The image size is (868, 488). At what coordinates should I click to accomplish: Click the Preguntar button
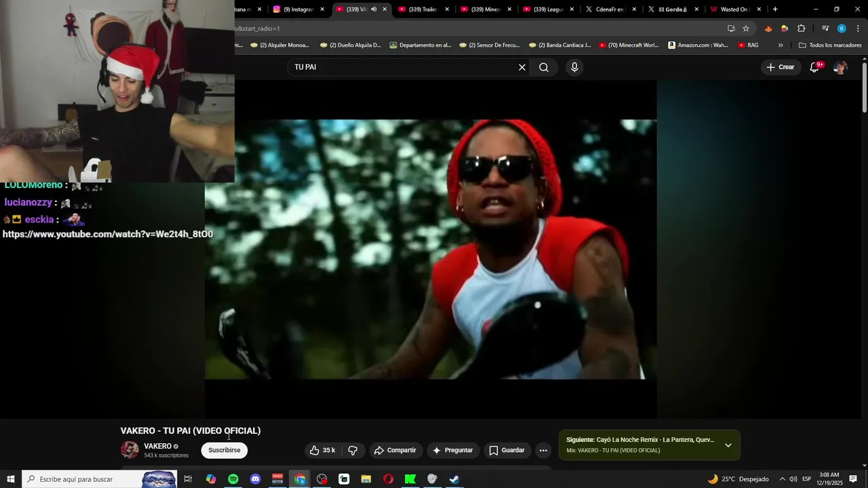[x=453, y=450]
